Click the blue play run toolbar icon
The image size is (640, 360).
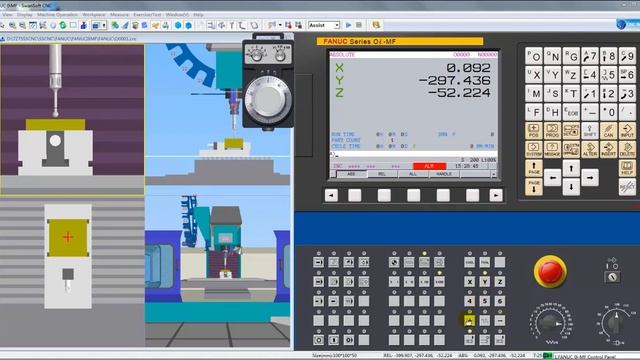(x=348, y=25)
